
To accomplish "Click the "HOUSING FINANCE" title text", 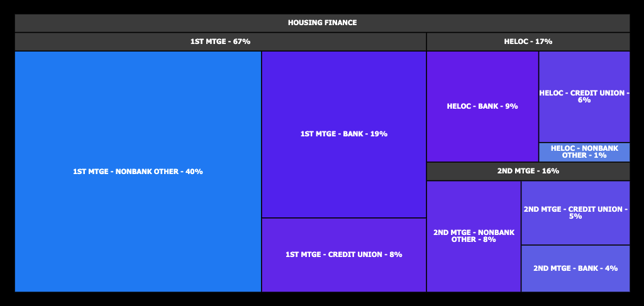I will click(x=322, y=23).
